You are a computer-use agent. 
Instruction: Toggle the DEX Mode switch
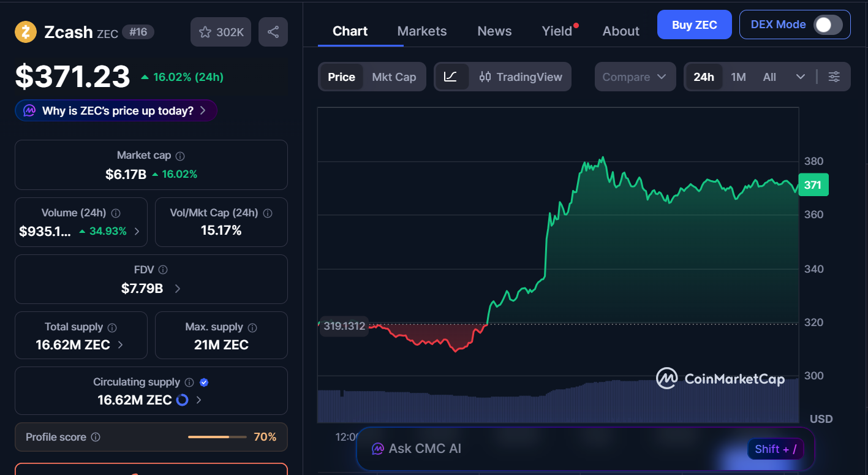(x=828, y=25)
